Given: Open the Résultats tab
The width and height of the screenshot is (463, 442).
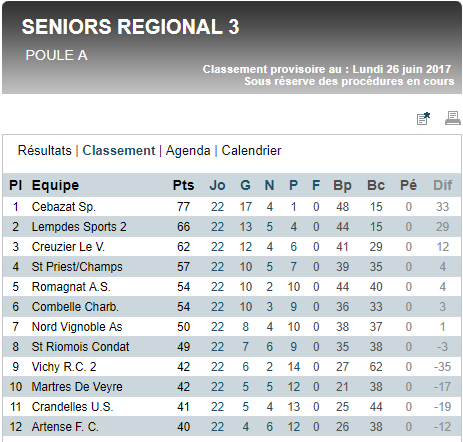Looking at the screenshot, I should coord(45,151).
